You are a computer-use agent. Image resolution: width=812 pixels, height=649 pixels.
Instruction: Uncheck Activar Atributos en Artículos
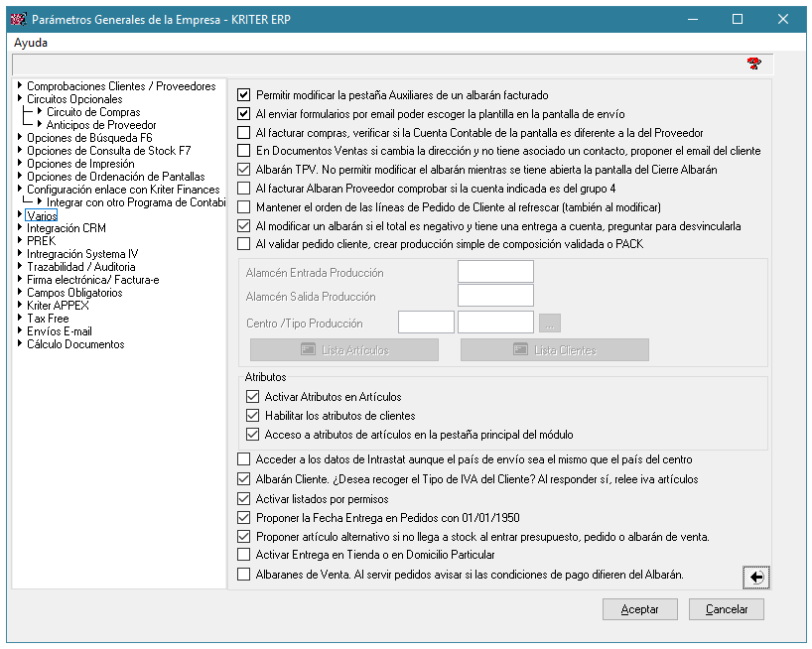tap(252, 396)
